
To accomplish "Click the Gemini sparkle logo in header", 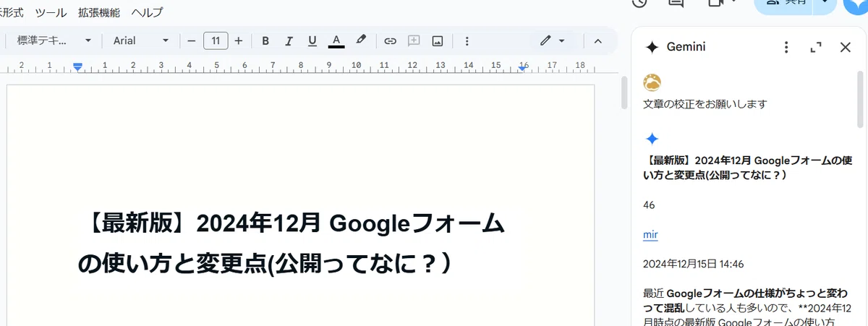I will [x=652, y=48].
